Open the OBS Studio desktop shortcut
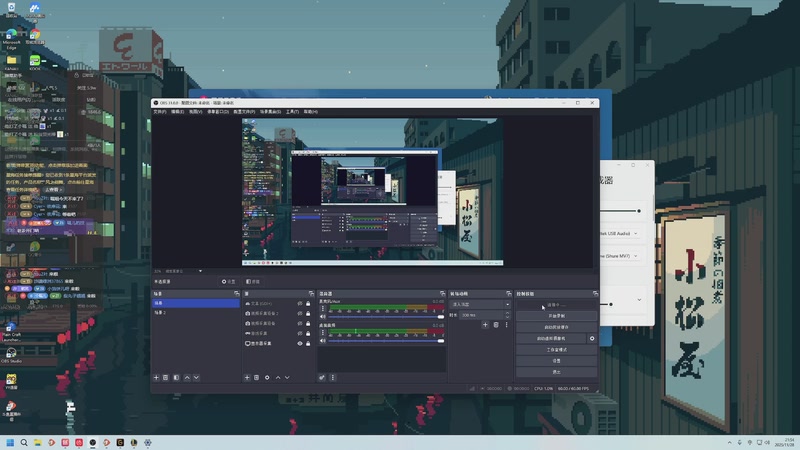 click(x=11, y=355)
